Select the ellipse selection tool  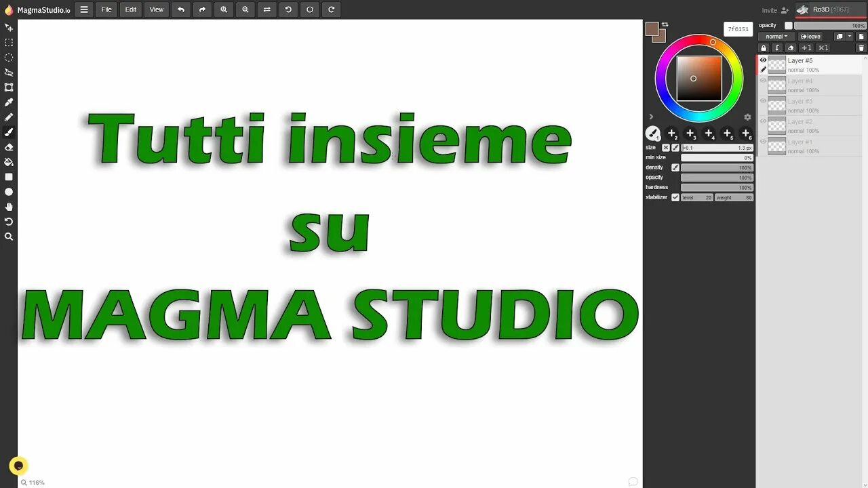pyautogui.click(x=9, y=58)
